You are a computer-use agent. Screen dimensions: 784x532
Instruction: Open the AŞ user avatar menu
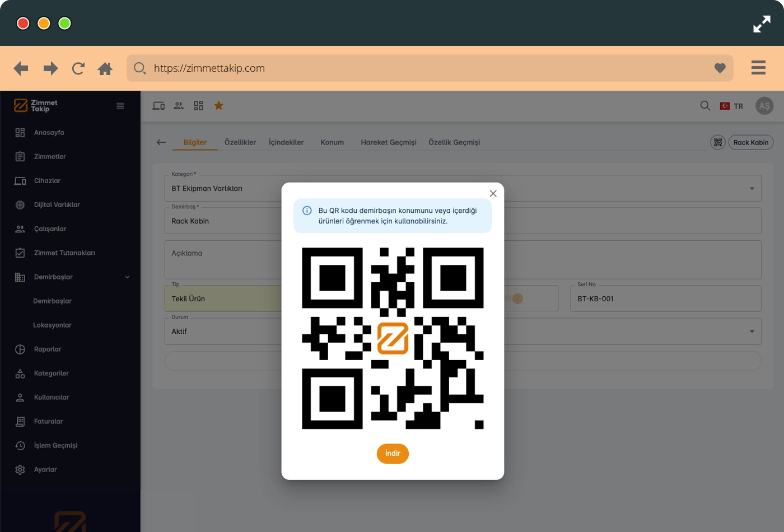click(x=764, y=106)
